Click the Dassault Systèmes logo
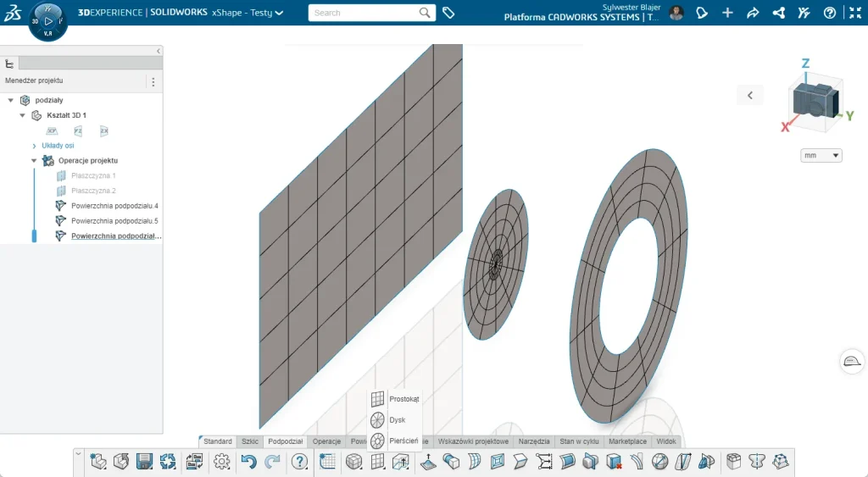 coord(13,13)
